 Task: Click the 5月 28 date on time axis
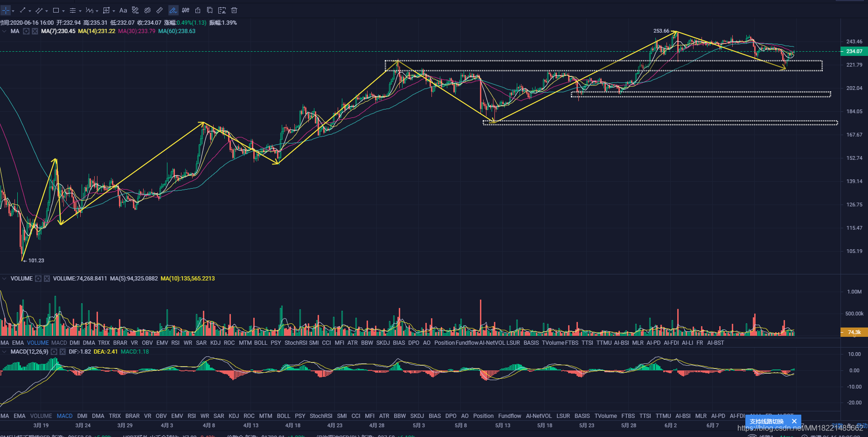629,425
